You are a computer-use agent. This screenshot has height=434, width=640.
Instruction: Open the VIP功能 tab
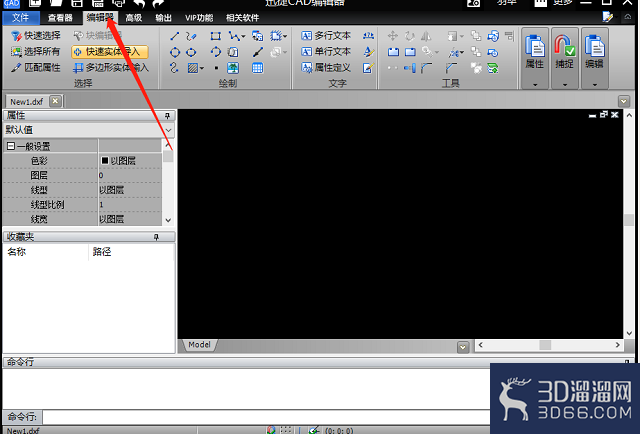tap(199, 18)
